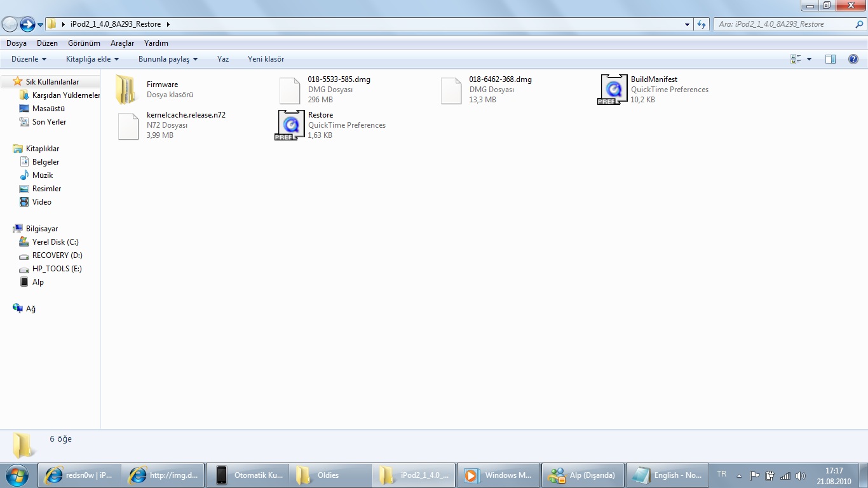Click the Back navigation arrow
Viewport: 868px width, 488px height.
[10, 24]
